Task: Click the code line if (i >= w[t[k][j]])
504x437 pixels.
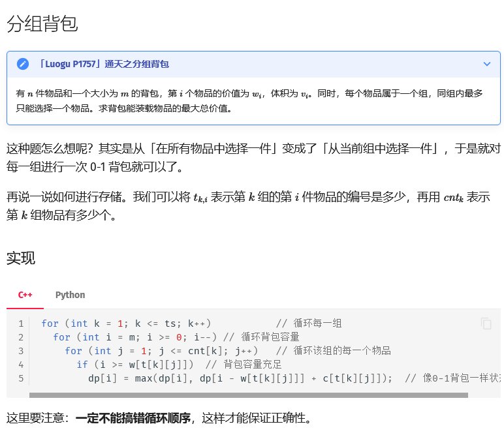Action: coord(135,365)
